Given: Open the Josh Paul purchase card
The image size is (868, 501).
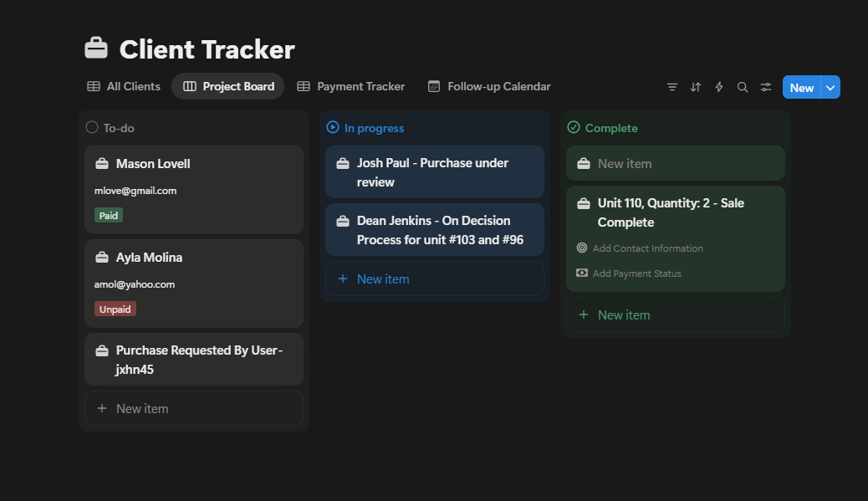Looking at the screenshot, I should pos(434,172).
